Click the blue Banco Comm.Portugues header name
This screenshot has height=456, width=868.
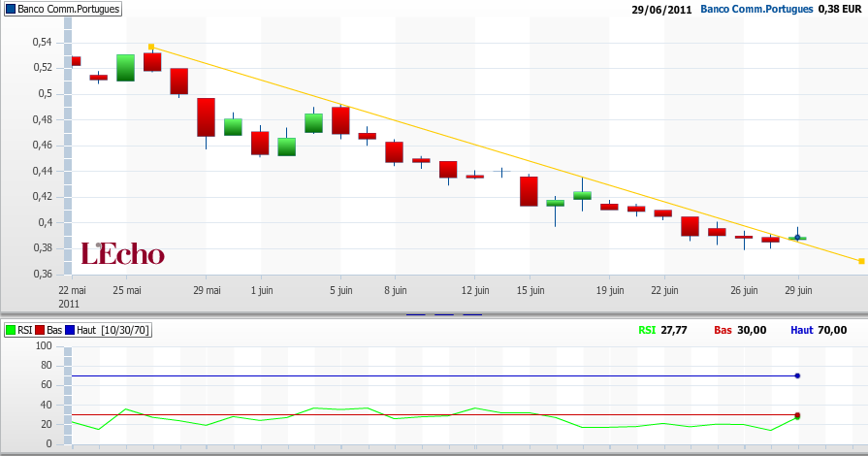tap(756, 10)
